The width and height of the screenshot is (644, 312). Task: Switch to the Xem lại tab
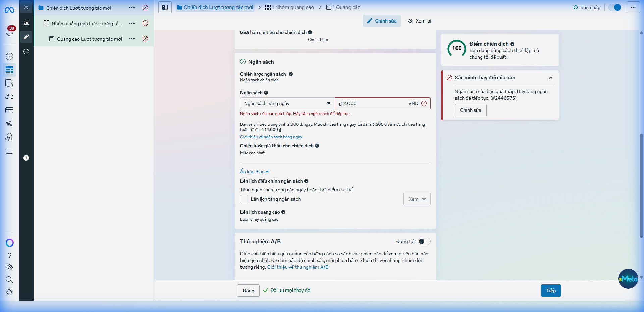pyautogui.click(x=419, y=21)
